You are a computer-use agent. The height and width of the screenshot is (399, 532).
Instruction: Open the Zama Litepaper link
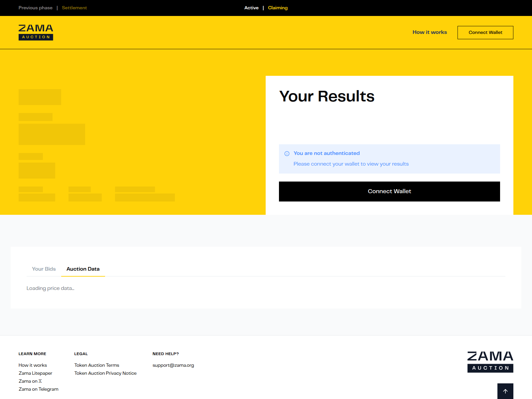point(35,373)
